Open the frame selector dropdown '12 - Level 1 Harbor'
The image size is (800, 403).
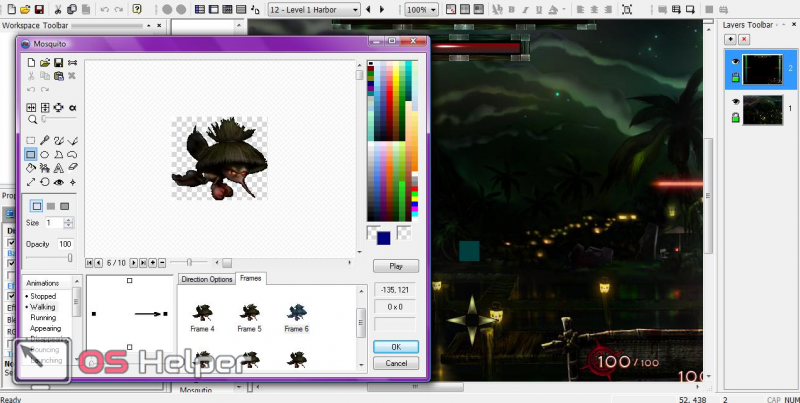click(355, 10)
